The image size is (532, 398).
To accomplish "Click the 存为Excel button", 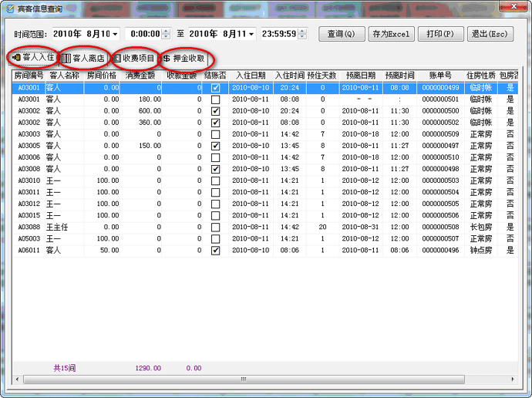I will (391, 34).
